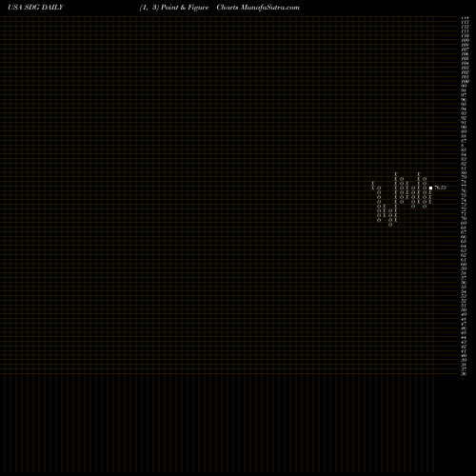
Task: Click the lowest O at the chart bottom
Action: tap(390, 225)
